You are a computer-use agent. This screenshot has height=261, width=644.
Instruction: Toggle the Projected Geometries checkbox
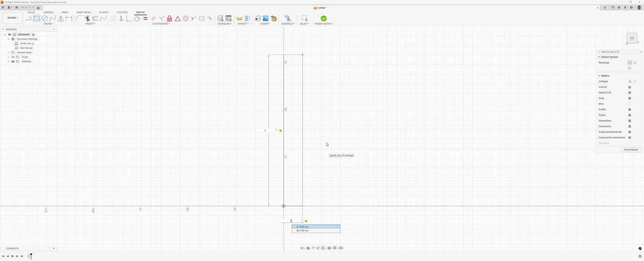630,132
